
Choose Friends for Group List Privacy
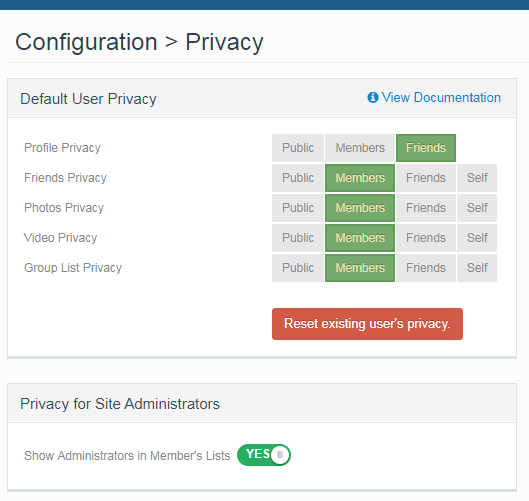click(x=426, y=268)
